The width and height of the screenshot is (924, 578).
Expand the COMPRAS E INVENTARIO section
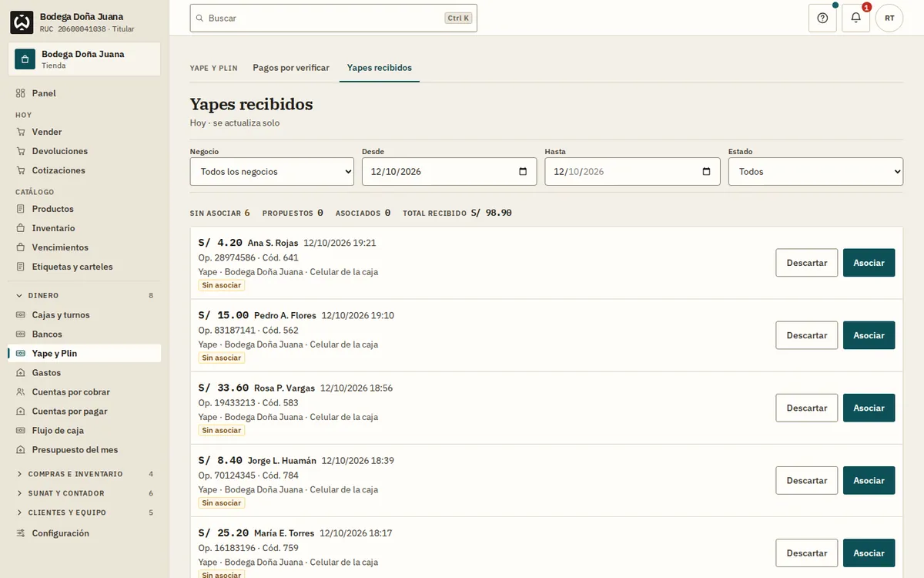pyautogui.click(x=85, y=474)
